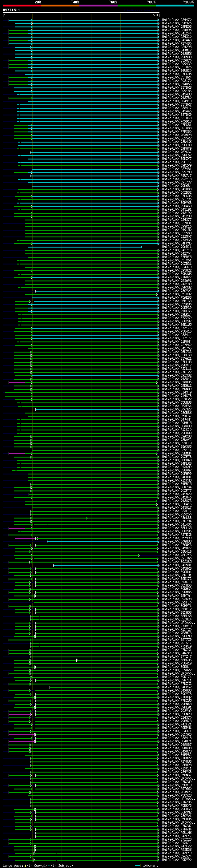Select the UniRef100_B4UWC0 hit label
This screenshot has height=868, width=197.
tap(177, 71)
